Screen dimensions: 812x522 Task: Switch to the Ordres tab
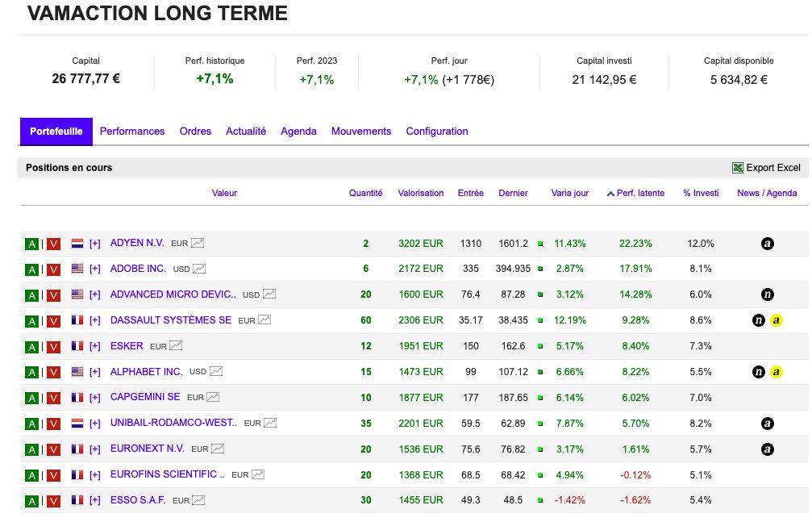195,132
